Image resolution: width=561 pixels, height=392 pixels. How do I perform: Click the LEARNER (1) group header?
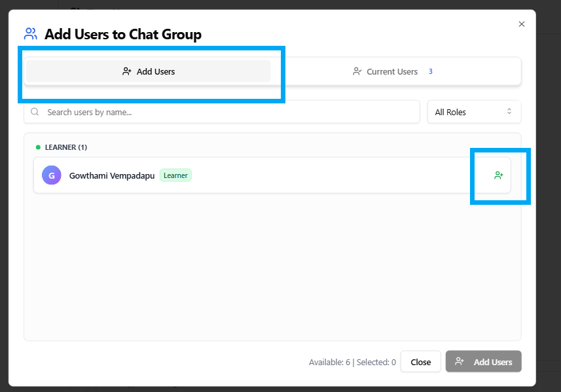[x=65, y=147]
